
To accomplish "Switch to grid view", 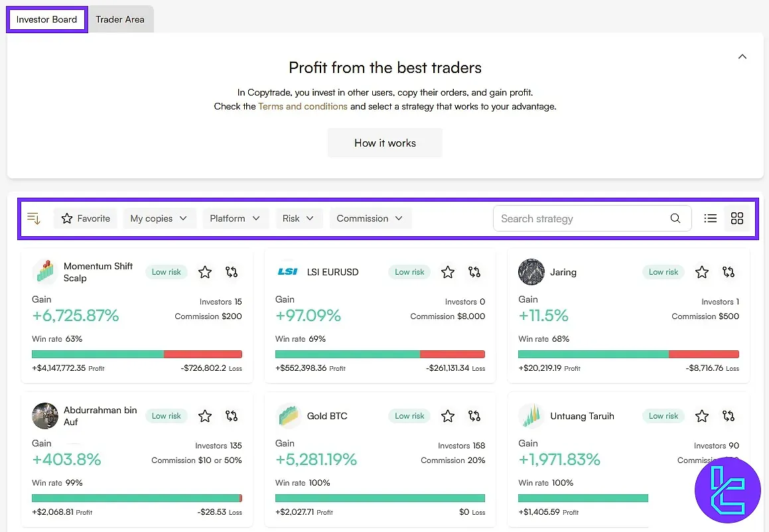I will [x=736, y=218].
